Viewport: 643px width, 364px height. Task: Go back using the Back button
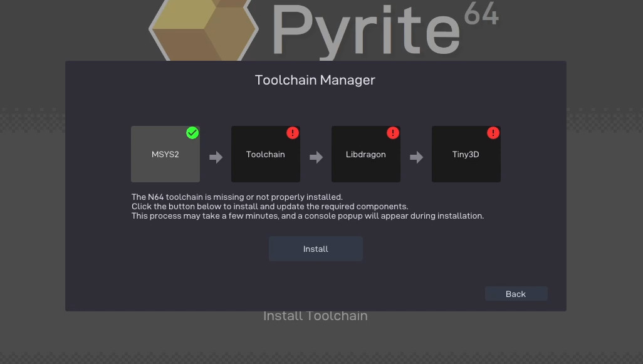coord(516,294)
